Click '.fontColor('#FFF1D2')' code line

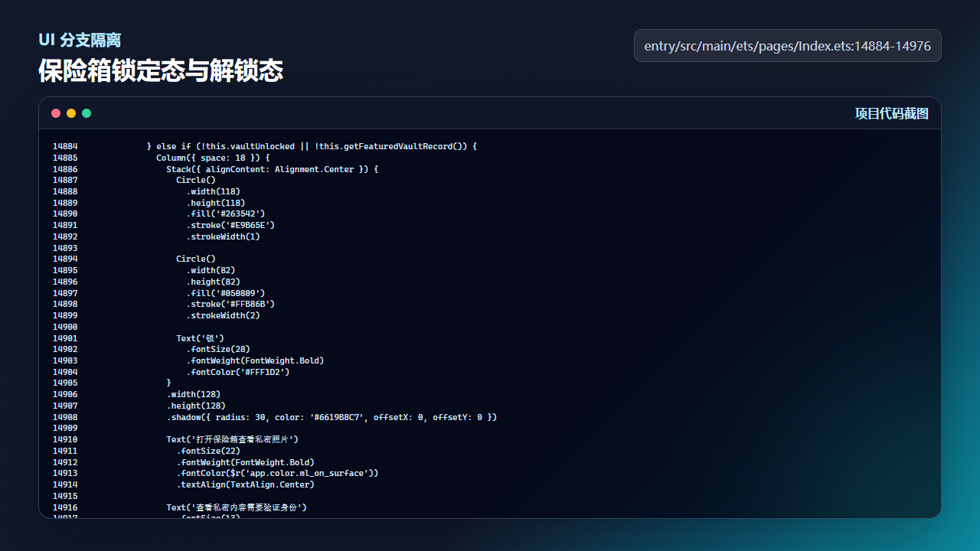point(238,372)
